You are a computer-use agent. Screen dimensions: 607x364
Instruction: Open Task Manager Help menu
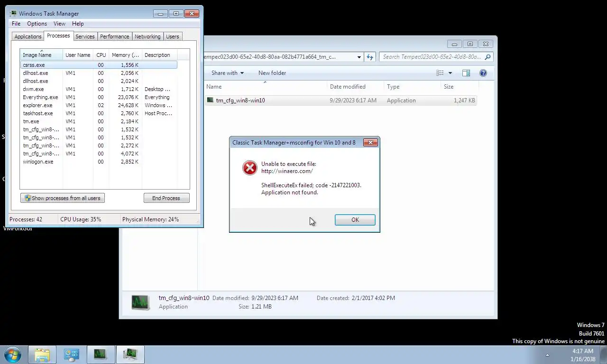pyautogui.click(x=78, y=24)
